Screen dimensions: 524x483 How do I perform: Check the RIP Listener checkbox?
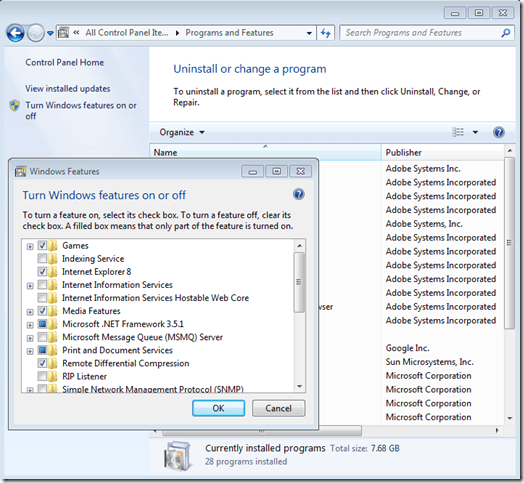click(x=42, y=376)
